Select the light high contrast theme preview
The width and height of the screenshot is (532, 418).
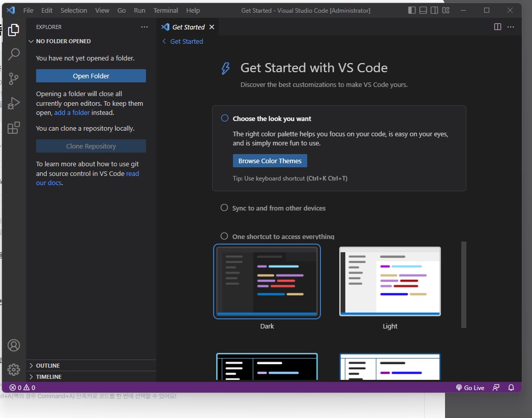(390, 367)
